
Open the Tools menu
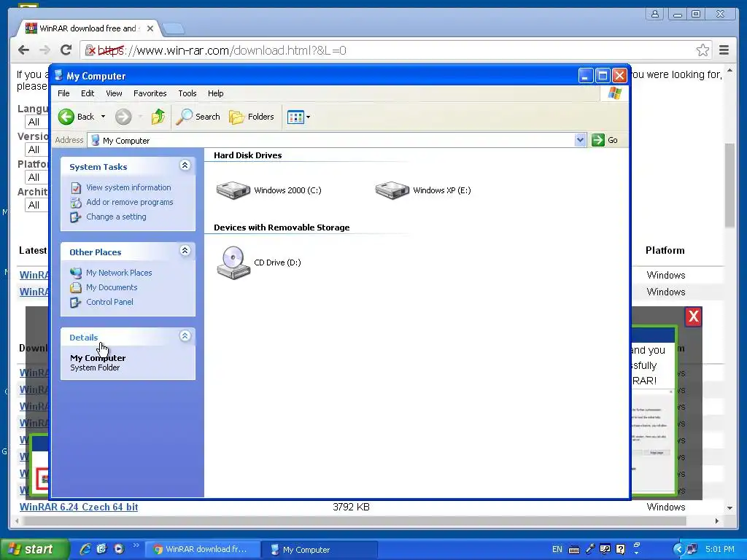pos(187,93)
